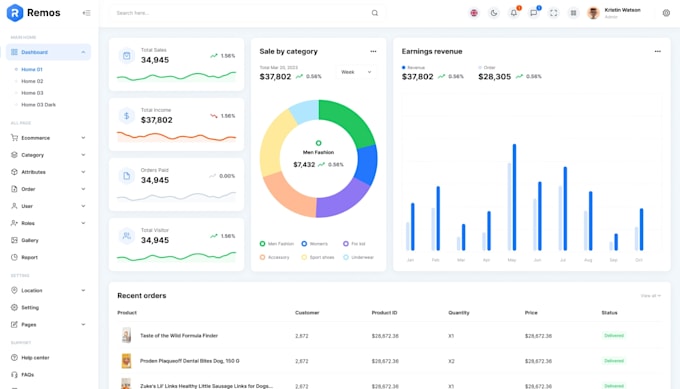The height and width of the screenshot is (389, 680).
Task: Open the Week period dropdown
Action: [356, 72]
